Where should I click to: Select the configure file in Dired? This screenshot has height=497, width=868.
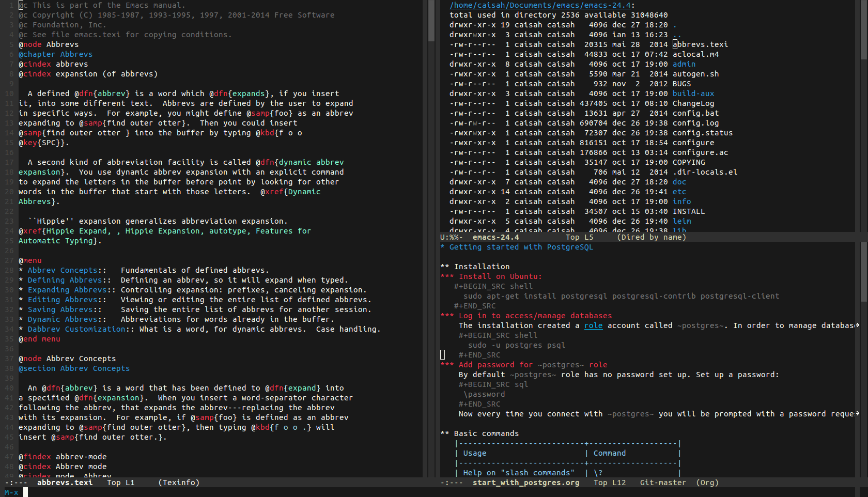point(693,143)
